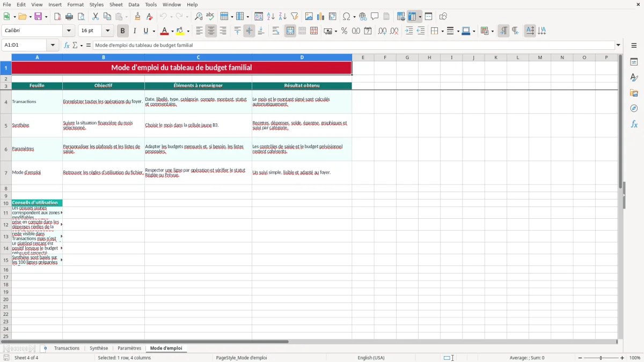Insert a comment
The width and height of the screenshot is (644, 362).
375,17
